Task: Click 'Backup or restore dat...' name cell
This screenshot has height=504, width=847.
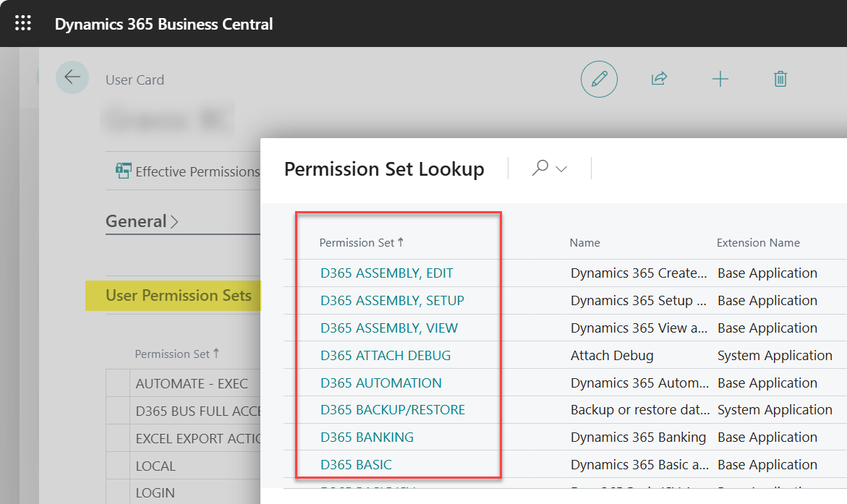Action: click(640, 409)
